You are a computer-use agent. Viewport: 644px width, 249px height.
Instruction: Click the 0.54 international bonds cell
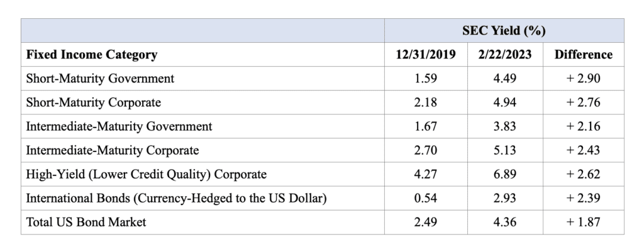click(426, 198)
